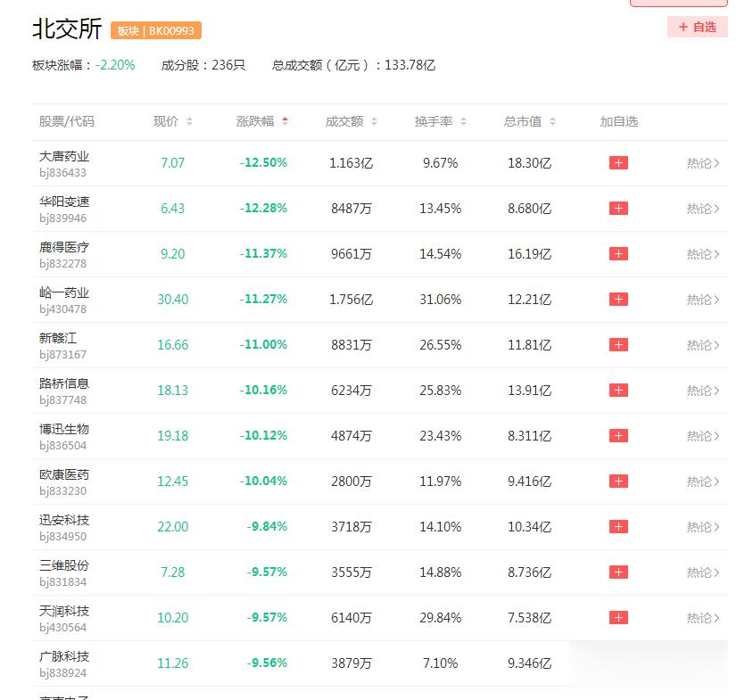Add 峆一药业 to watchlist with plus icon
The width and height of the screenshot is (745, 700).
pyautogui.click(x=618, y=300)
